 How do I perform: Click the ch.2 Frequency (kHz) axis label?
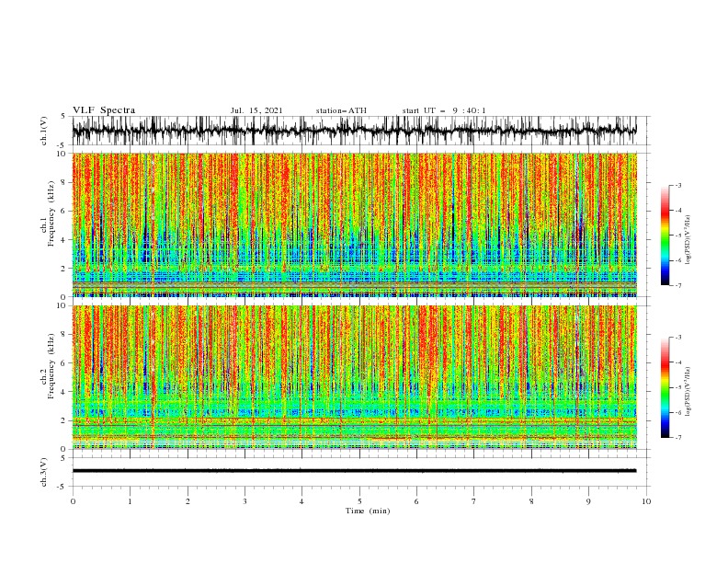[48, 366]
